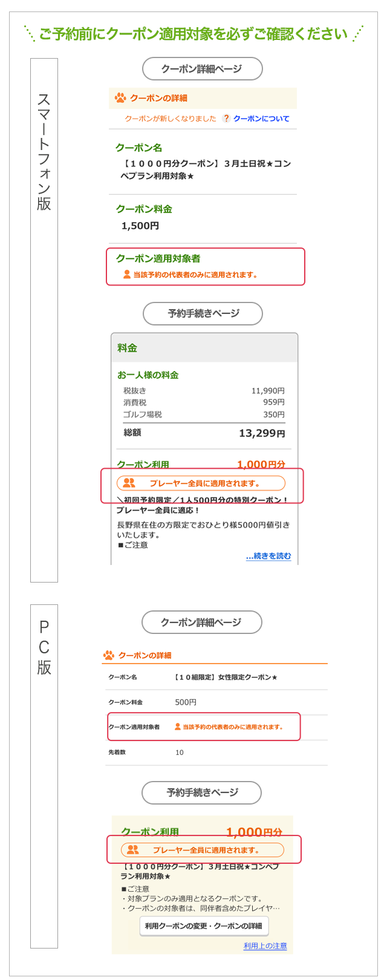Click the two-person icon in the smartphone プレーヤー全員 badge
Viewport: 387px width, 980px height.
[x=129, y=483]
